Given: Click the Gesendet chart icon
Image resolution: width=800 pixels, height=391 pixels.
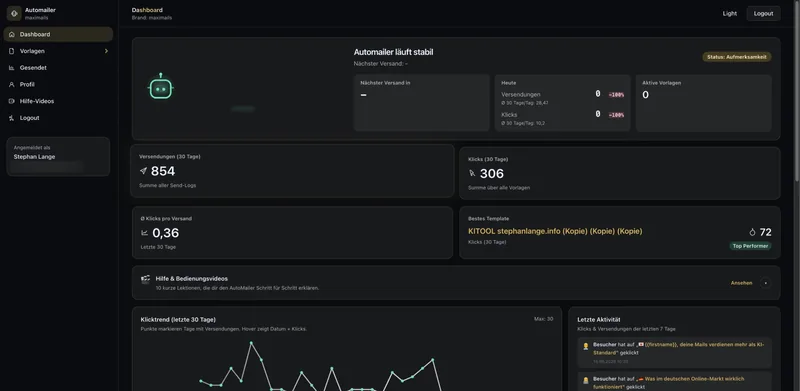Looking at the screenshot, I should [12, 67].
